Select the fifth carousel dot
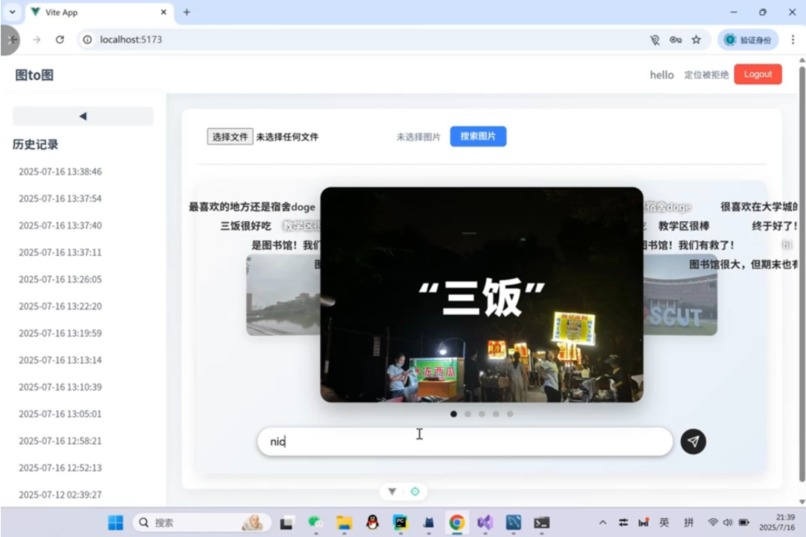 tap(510, 414)
